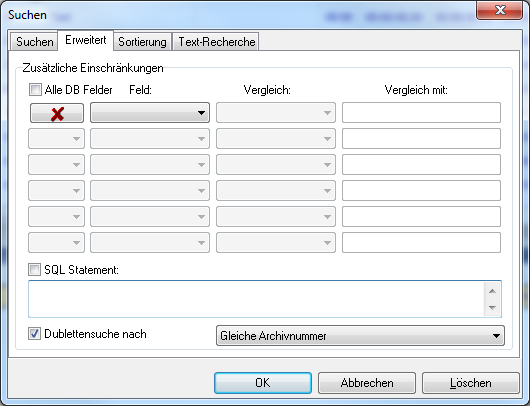Click the fourth row Vergleich mit field
This screenshot has width=530, height=406.
(x=421, y=191)
